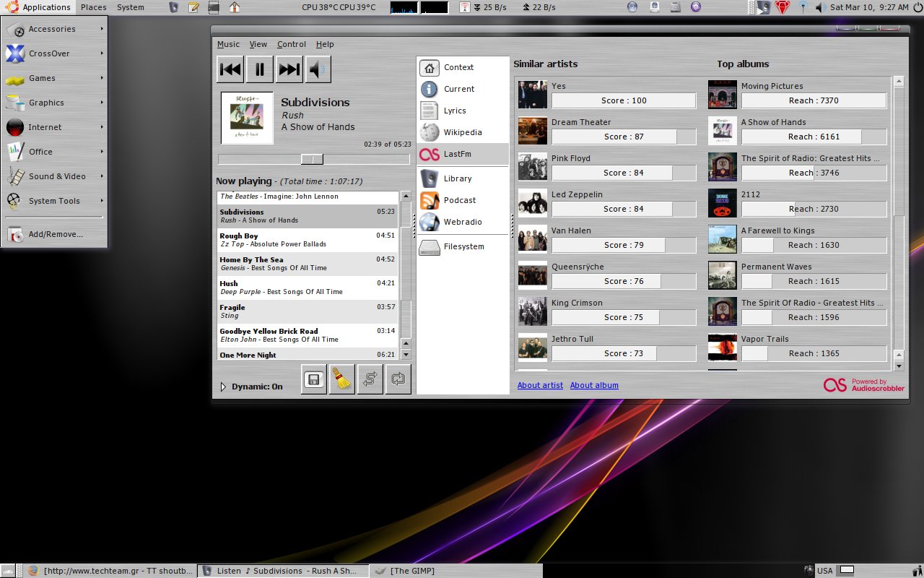Screen dimensions: 924x578
Task: Expand the Sound & Video submenu
Action: (x=55, y=176)
